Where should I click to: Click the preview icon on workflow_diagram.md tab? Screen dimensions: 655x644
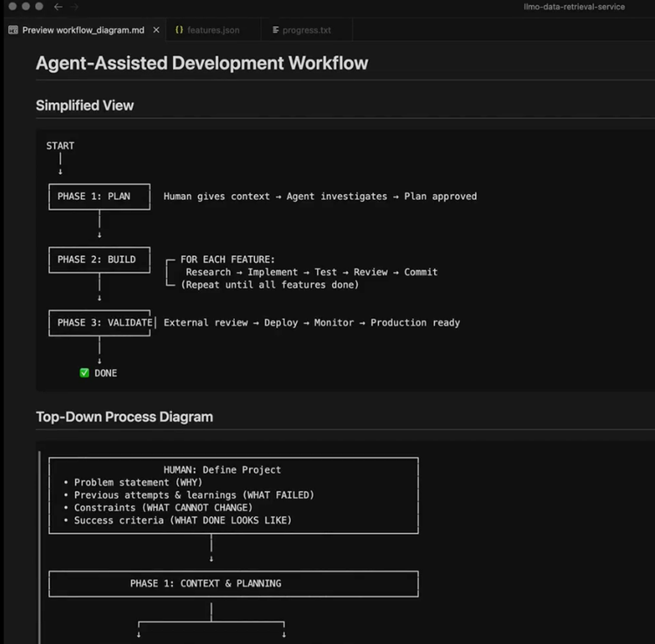[13, 30]
